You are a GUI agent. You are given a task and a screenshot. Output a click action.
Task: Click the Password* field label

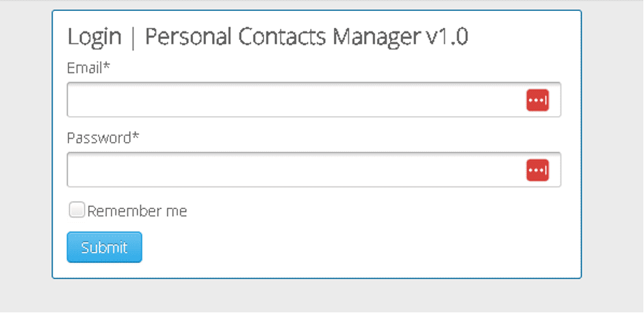point(103,138)
